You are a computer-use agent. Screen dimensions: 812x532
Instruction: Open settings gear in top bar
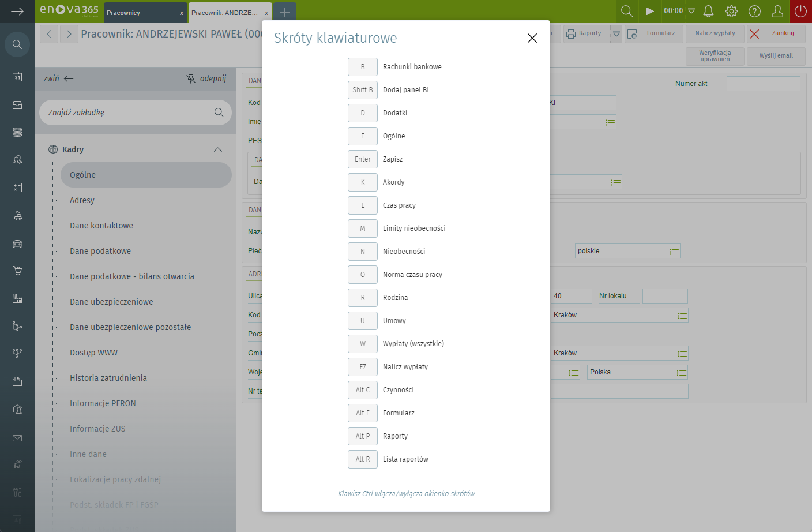(731, 11)
